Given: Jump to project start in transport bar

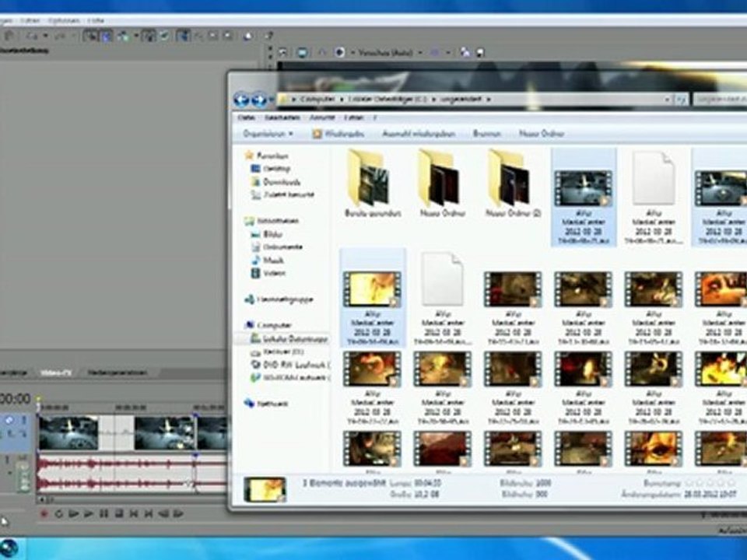Looking at the screenshot, I should [134, 514].
